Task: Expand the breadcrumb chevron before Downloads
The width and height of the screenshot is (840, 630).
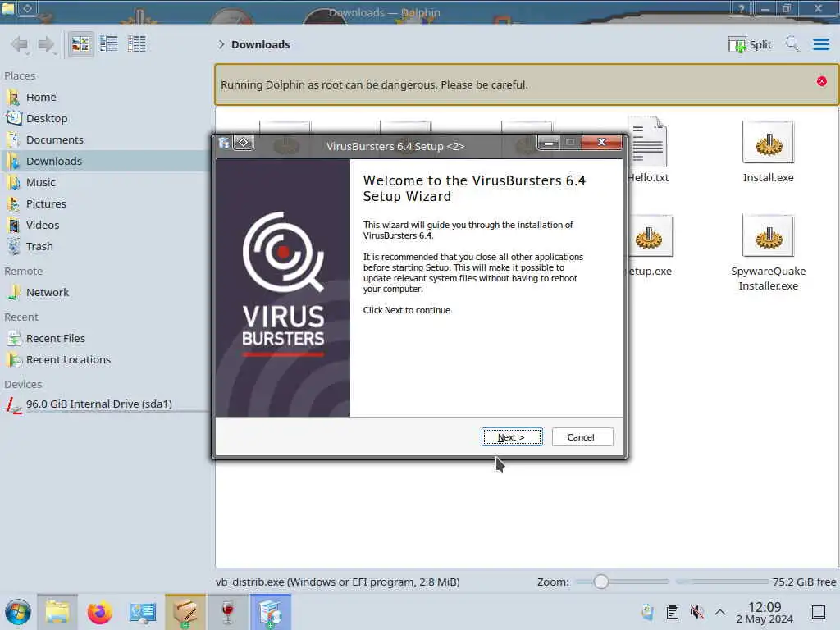Action: coord(221,44)
